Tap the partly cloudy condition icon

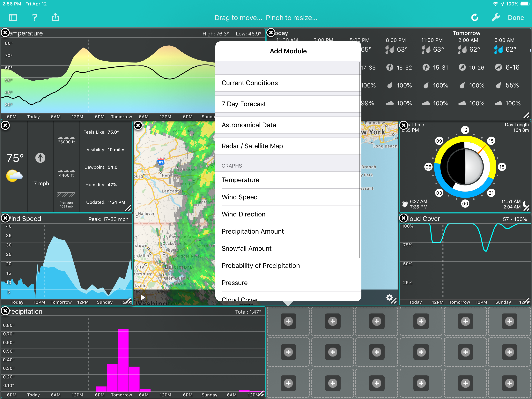[x=14, y=176]
